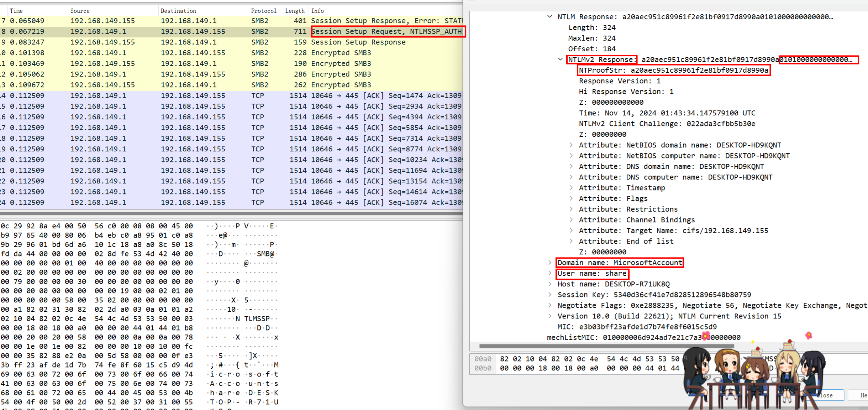Expand User name share field
Viewport: 868px width, 410px height.
550,274
